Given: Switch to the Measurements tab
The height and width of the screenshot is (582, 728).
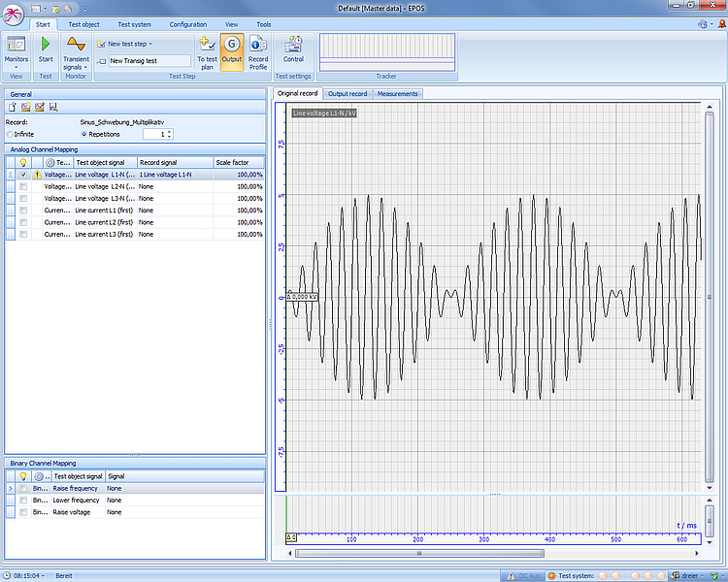Looking at the screenshot, I should pos(398,94).
